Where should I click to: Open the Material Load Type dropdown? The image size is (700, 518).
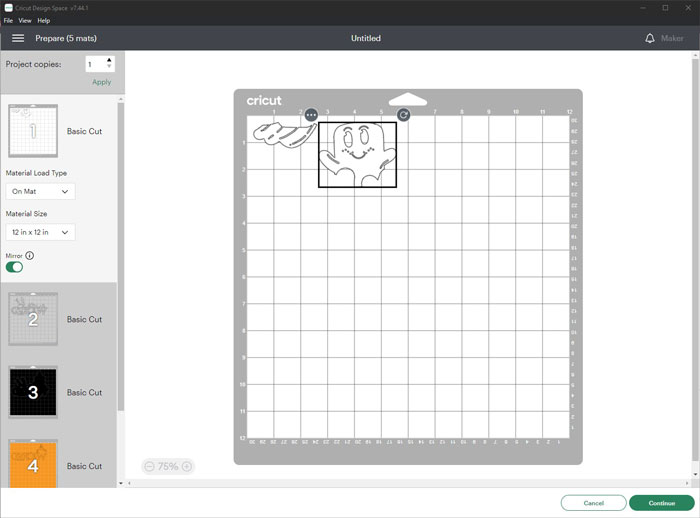click(40, 192)
